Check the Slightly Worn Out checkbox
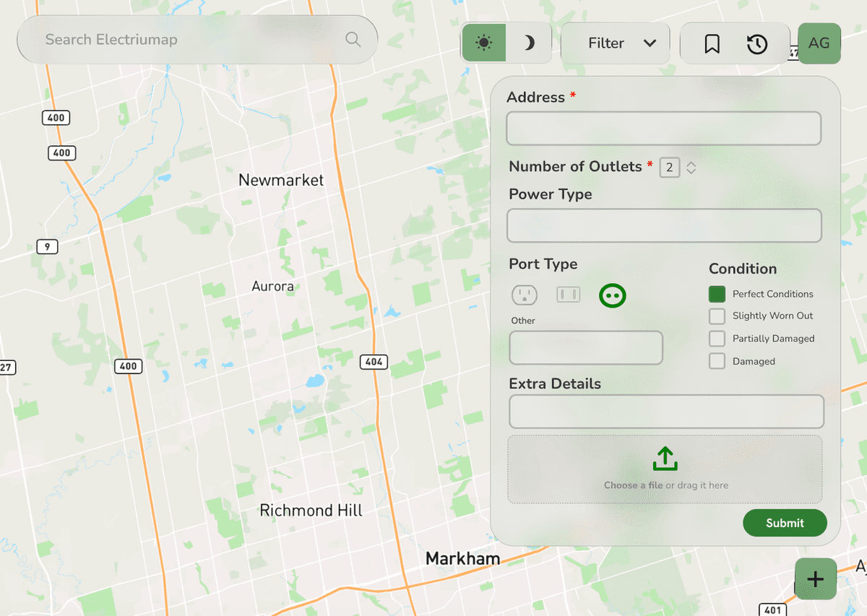This screenshot has width=867, height=616. click(x=717, y=316)
